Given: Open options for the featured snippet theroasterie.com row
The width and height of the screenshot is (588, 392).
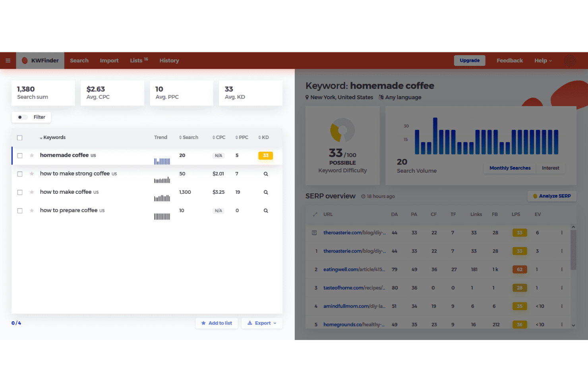Looking at the screenshot, I should tap(562, 233).
